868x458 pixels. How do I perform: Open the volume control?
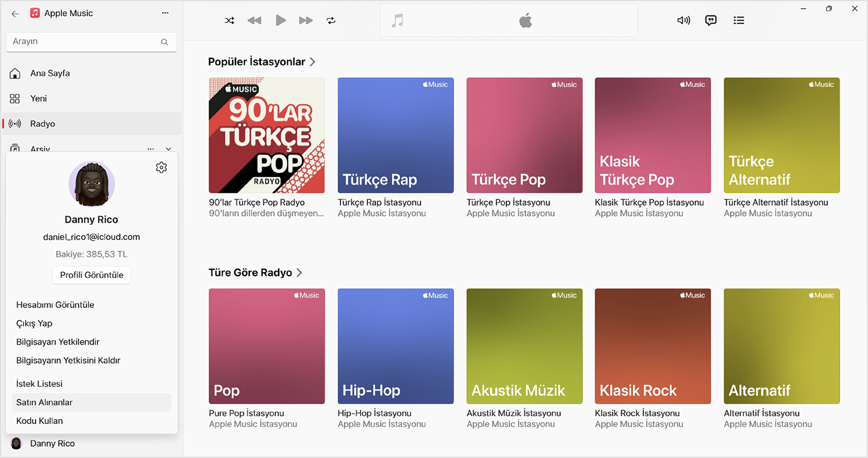[683, 21]
